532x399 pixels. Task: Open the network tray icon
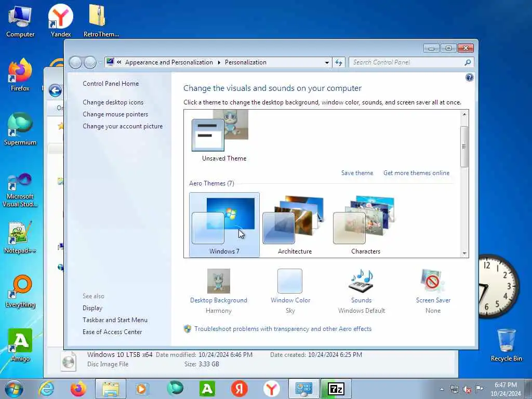point(454,390)
